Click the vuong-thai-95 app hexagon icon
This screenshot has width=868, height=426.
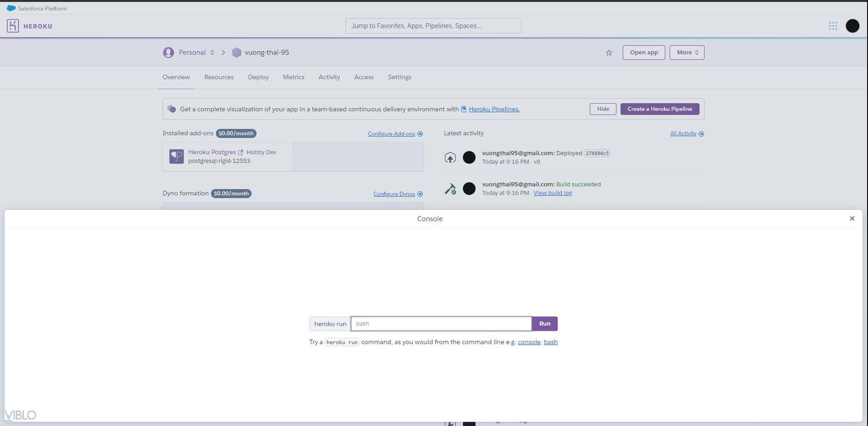tap(237, 53)
